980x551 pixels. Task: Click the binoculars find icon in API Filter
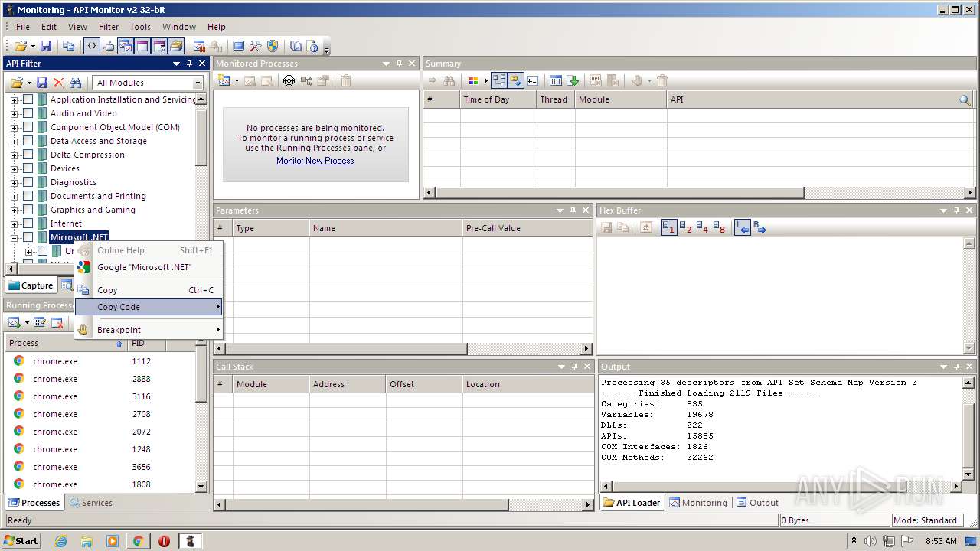click(75, 83)
